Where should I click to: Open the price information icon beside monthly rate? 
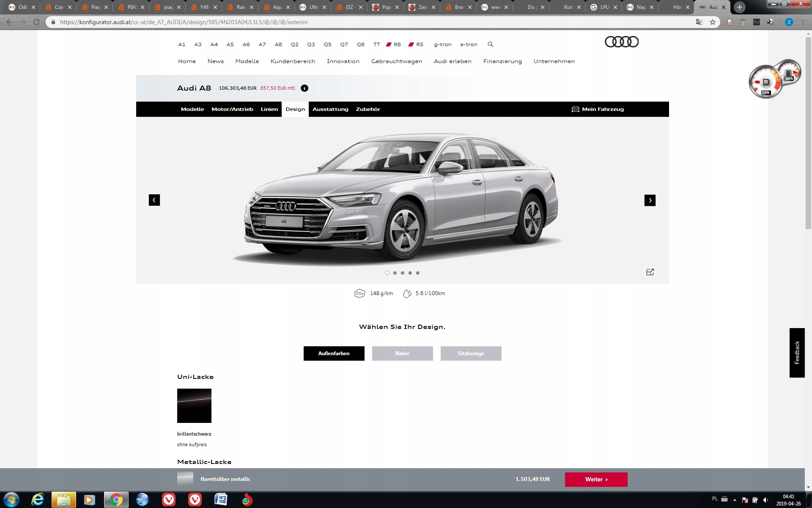[304, 88]
